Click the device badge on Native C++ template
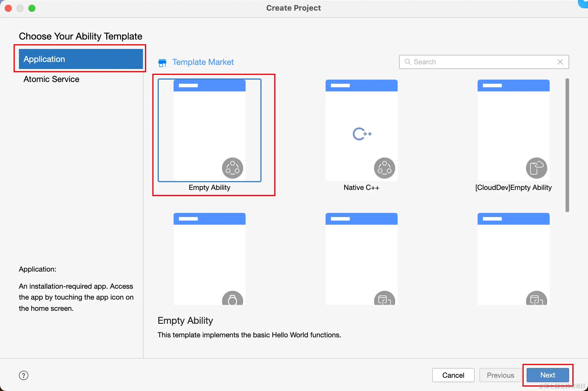 [384, 168]
